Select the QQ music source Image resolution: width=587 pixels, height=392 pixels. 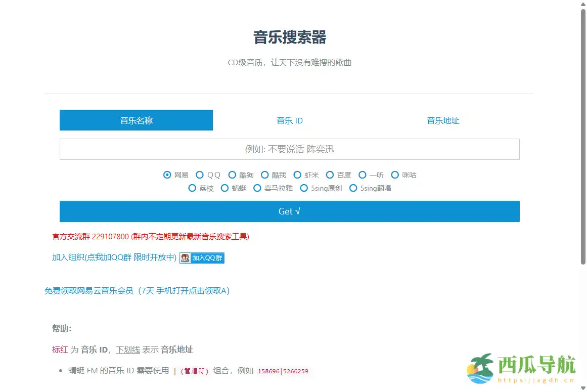pos(200,175)
